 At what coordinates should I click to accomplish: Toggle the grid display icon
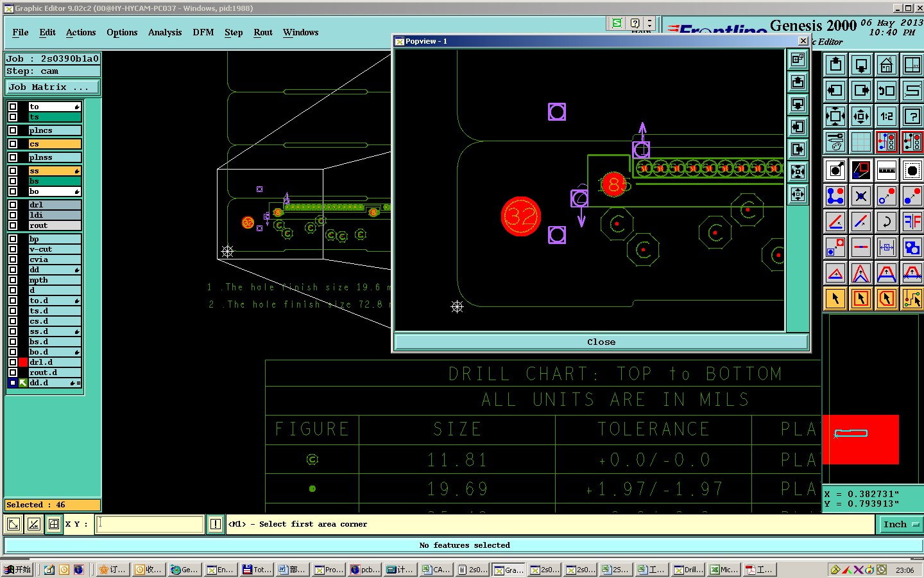pyautogui.click(x=861, y=141)
